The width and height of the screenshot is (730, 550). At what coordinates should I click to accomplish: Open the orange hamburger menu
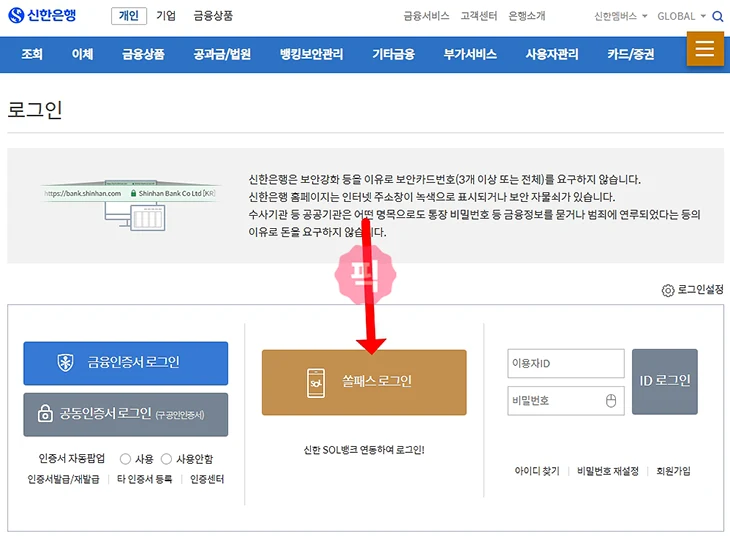click(x=705, y=48)
